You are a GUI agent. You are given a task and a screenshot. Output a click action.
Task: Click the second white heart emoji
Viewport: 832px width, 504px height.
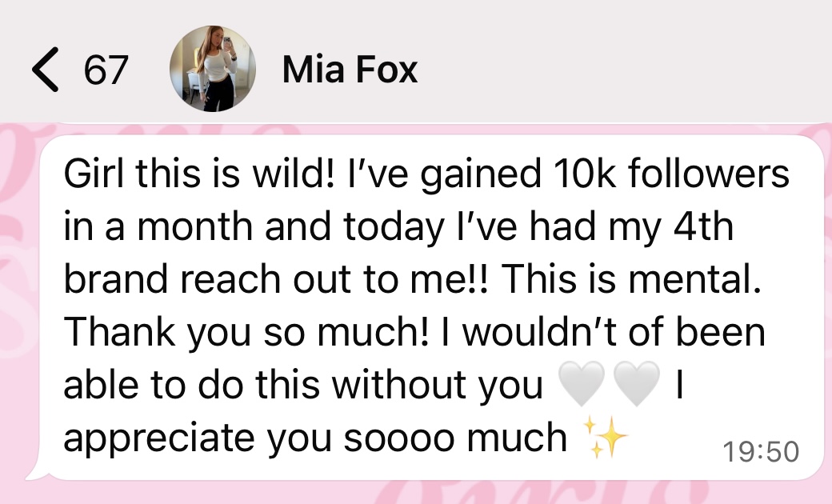(x=636, y=383)
